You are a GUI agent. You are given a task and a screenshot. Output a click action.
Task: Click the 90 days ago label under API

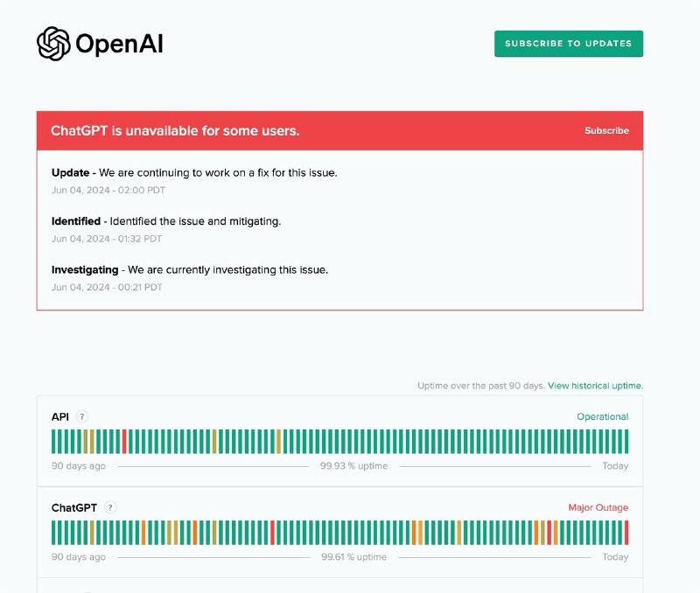click(79, 465)
